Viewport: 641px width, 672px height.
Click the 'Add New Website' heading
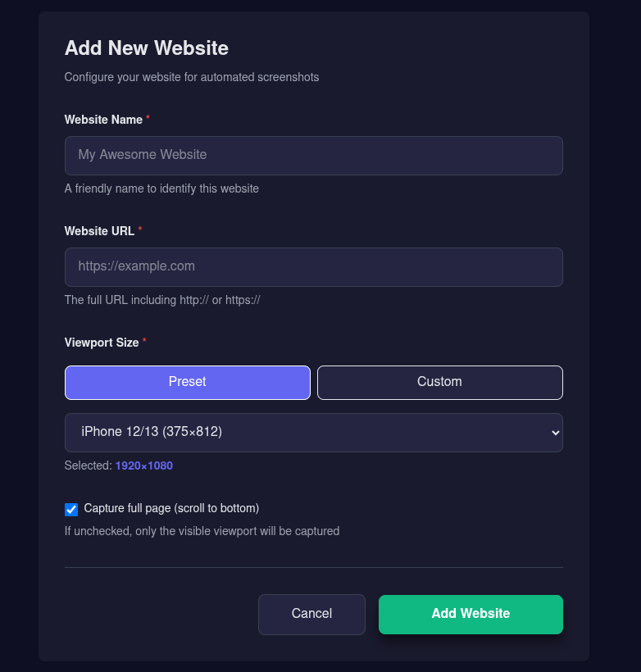point(147,48)
